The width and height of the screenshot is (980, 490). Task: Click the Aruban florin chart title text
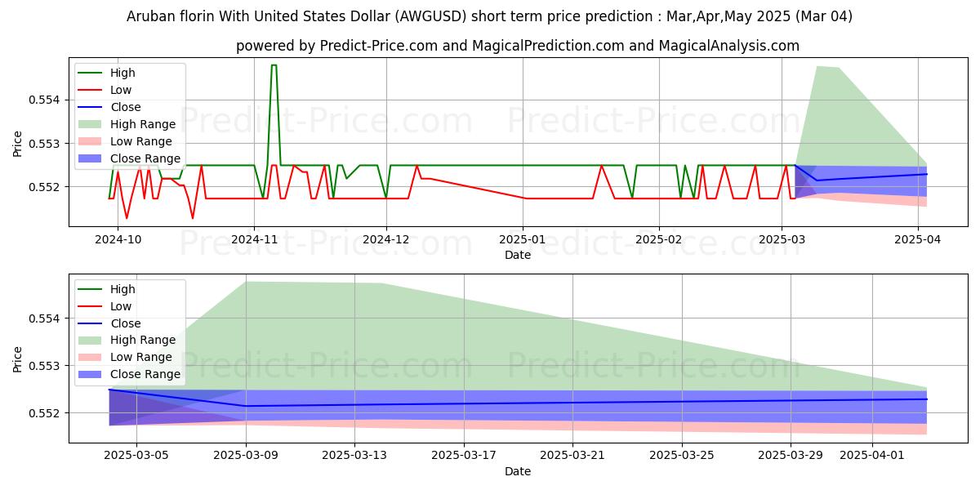(x=490, y=16)
